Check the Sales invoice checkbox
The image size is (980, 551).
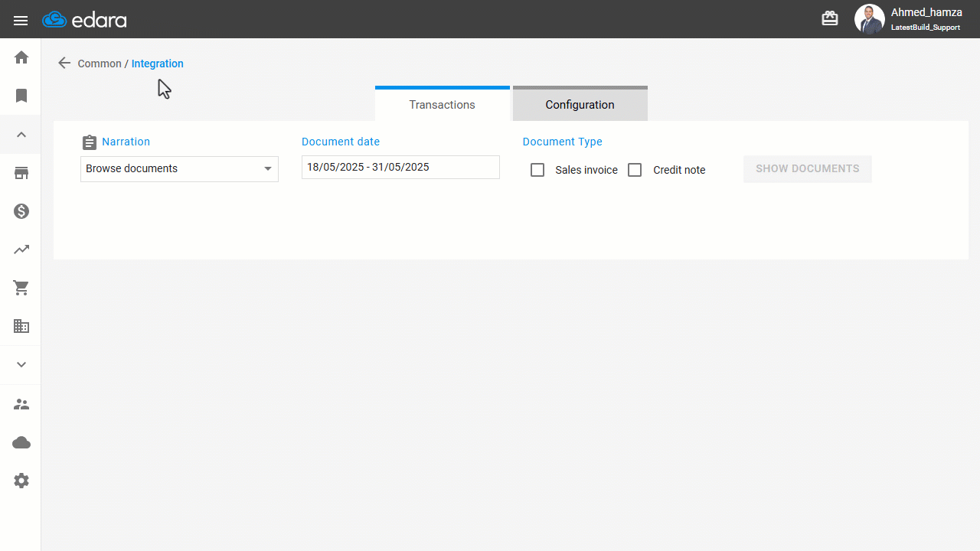pos(537,170)
